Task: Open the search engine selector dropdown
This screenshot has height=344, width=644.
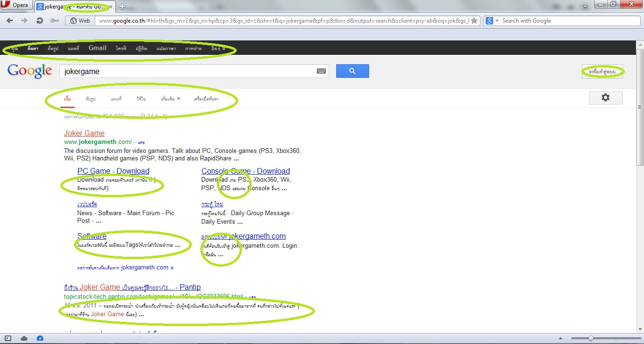Action: coord(492,21)
